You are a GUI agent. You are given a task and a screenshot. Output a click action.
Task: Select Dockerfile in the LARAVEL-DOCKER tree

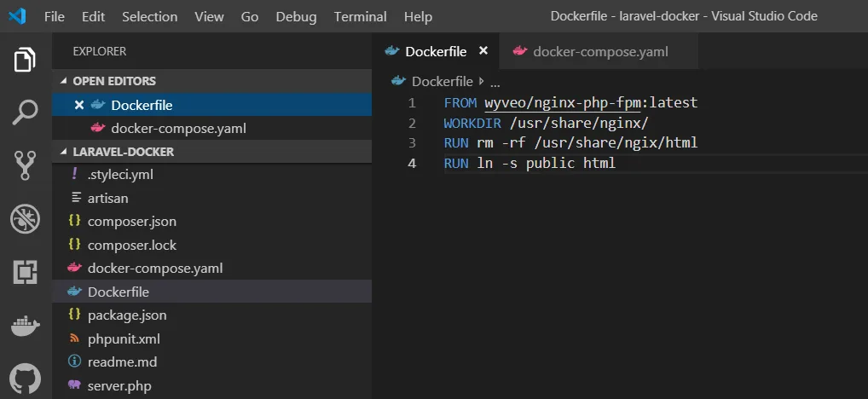(x=212, y=291)
